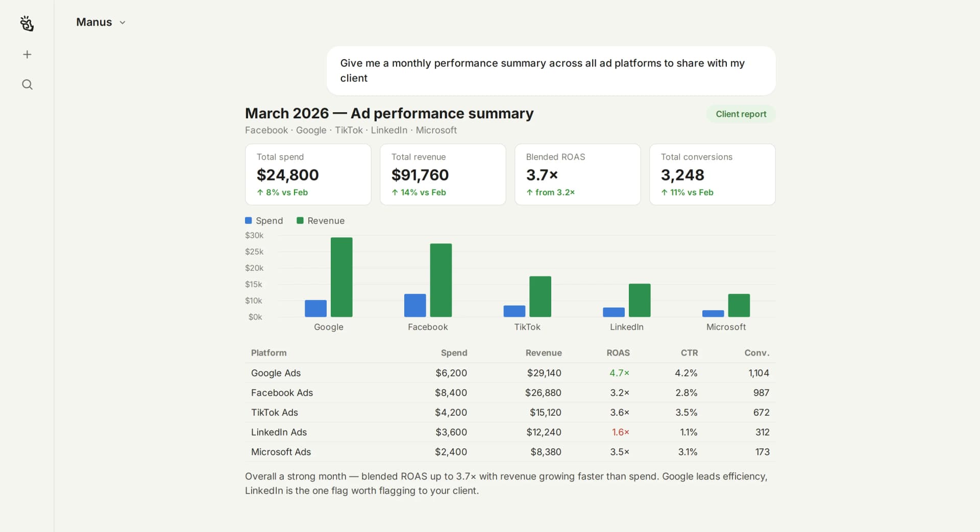Select the TikTok Ads row label

click(x=275, y=412)
